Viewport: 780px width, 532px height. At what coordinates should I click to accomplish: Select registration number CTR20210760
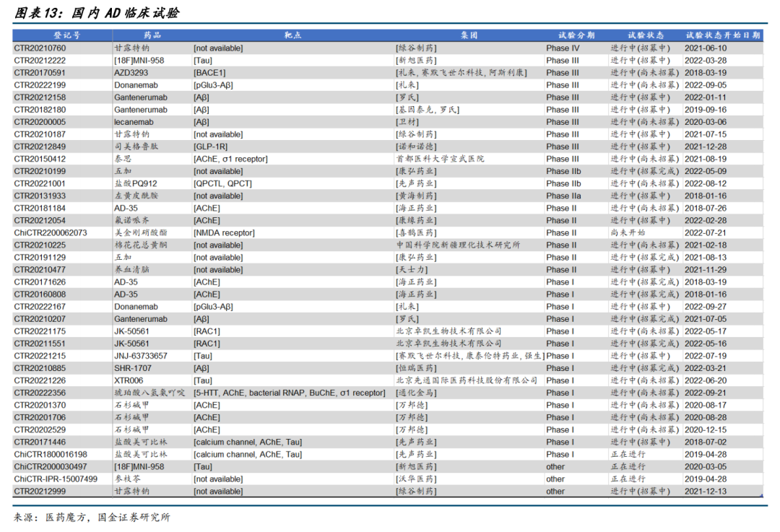40,48
